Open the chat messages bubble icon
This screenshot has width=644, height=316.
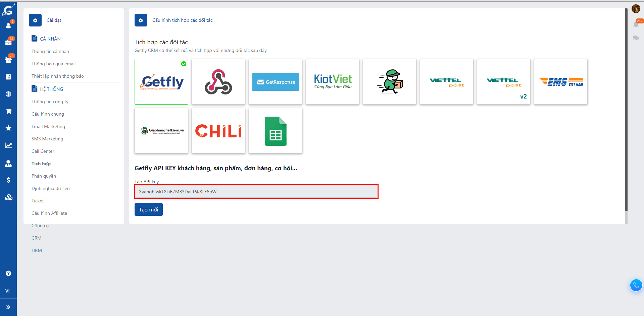pyautogui.click(x=636, y=38)
